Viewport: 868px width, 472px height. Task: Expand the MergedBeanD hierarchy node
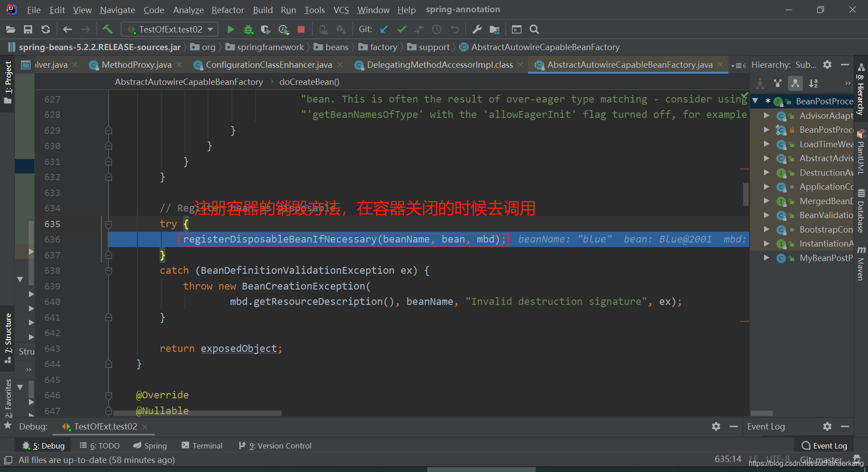766,201
